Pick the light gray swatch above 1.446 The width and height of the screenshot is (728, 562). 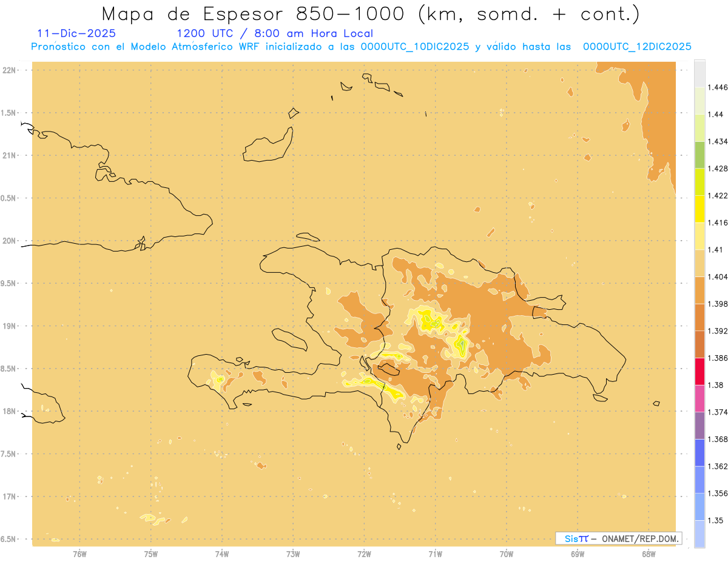[699, 74]
